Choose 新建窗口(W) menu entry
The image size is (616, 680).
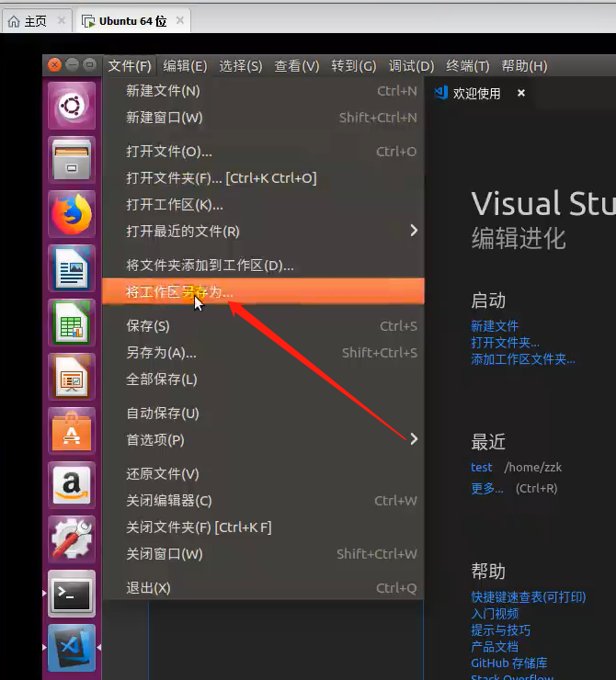click(263, 118)
